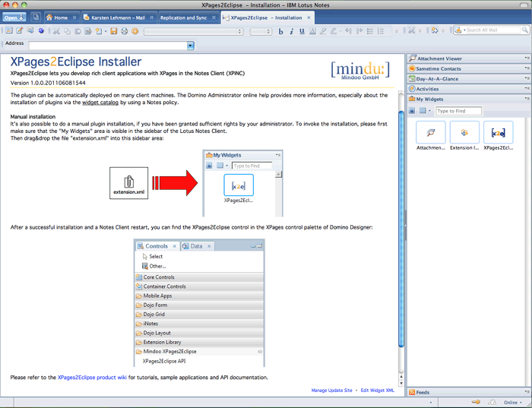The image size is (532, 408).
Task: Click the view options icon in sidebar My Widgets toolbar
Action: coord(423,111)
